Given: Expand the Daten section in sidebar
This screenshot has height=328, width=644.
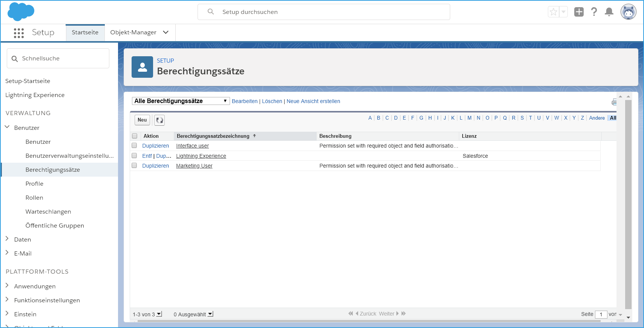Looking at the screenshot, I should (x=7, y=239).
